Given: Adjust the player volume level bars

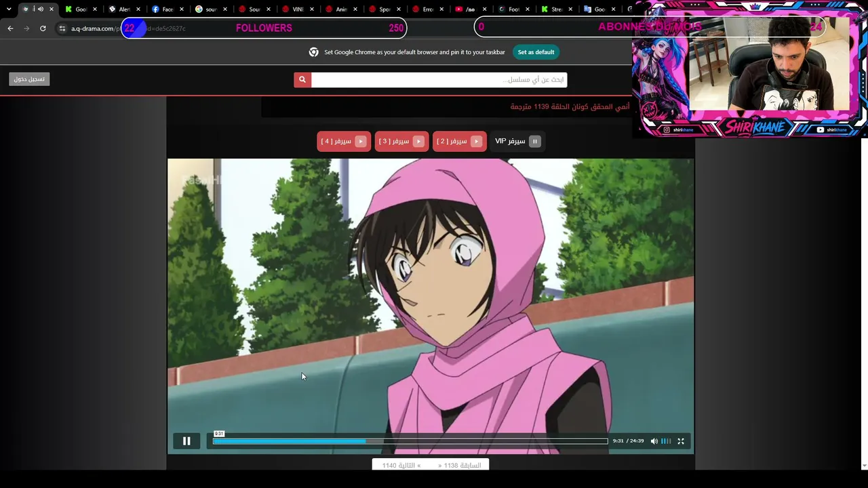Looking at the screenshot, I should tap(666, 441).
